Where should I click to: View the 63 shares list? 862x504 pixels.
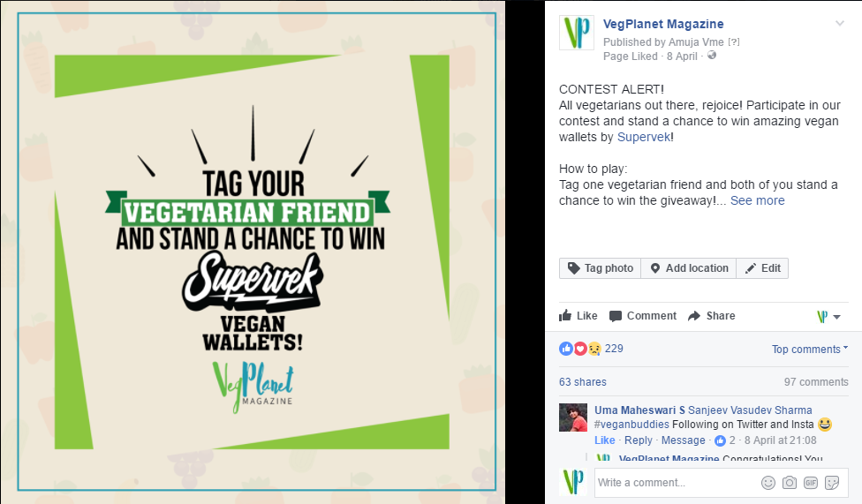[x=583, y=382]
